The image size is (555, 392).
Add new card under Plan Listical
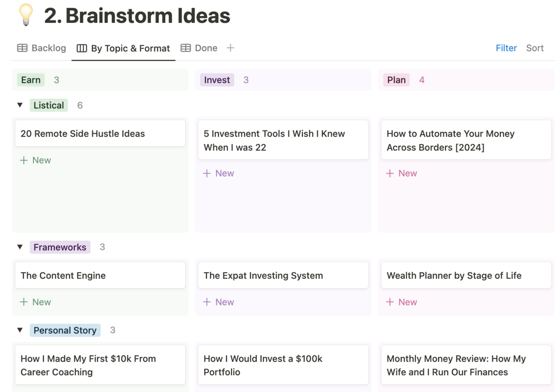coord(402,173)
